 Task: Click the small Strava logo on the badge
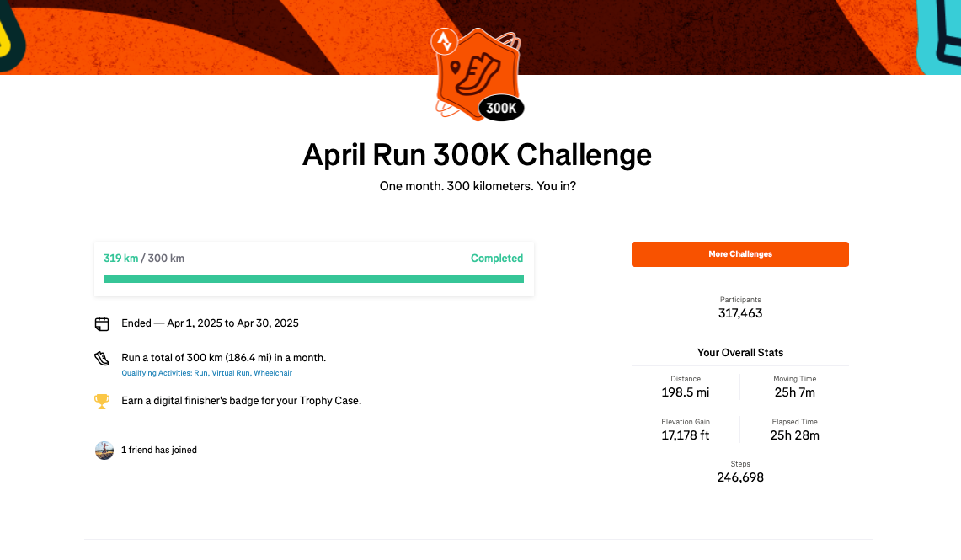coord(444,41)
